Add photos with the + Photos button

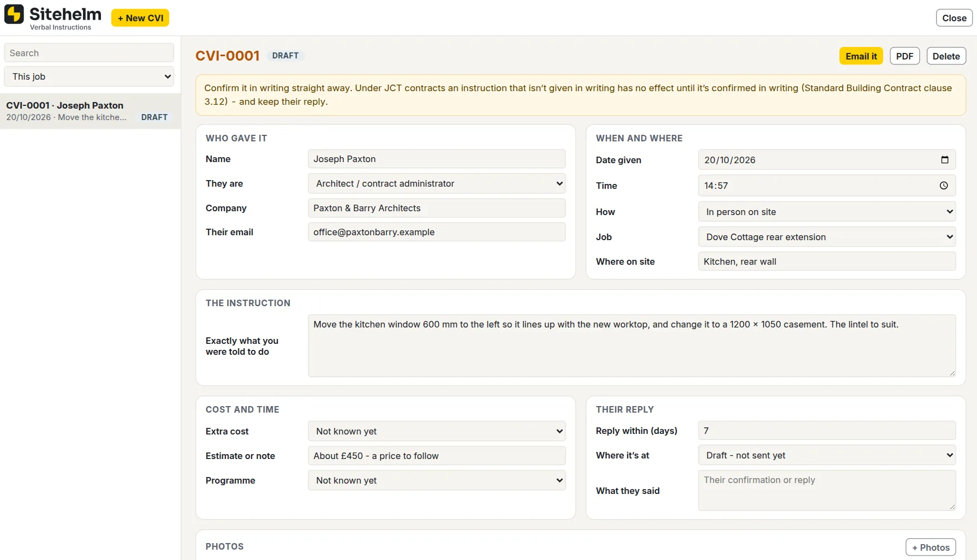[x=931, y=547]
